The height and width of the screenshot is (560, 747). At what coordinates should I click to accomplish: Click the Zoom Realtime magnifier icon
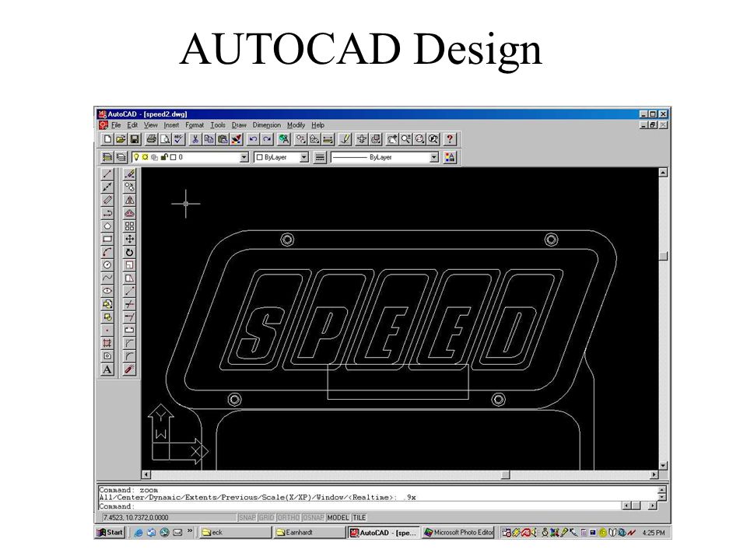coord(405,139)
